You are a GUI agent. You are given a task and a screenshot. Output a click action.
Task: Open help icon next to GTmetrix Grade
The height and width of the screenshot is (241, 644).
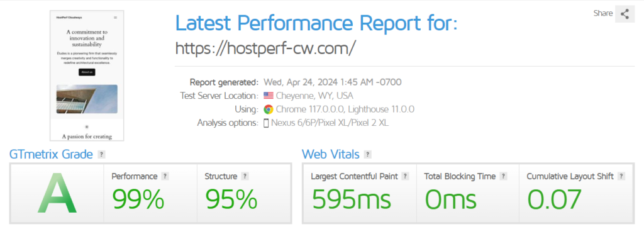coord(101,155)
